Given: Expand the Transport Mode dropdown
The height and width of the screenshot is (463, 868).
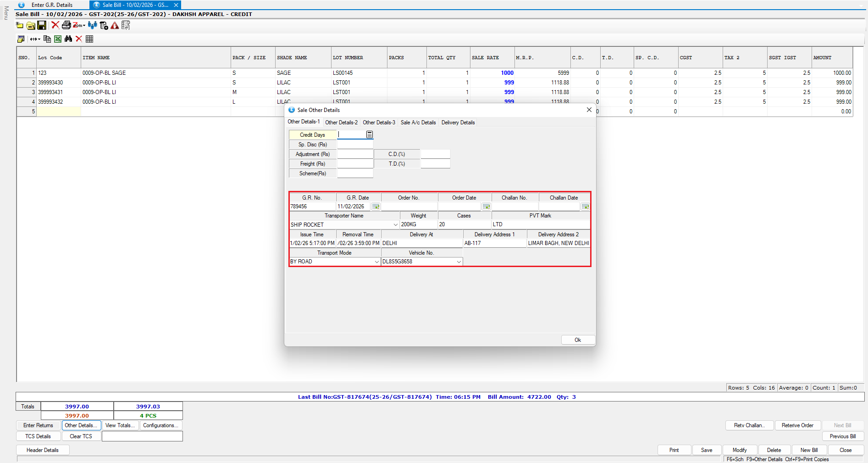Looking at the screenshot, I should pyautogui.click(x=376, y=262).
